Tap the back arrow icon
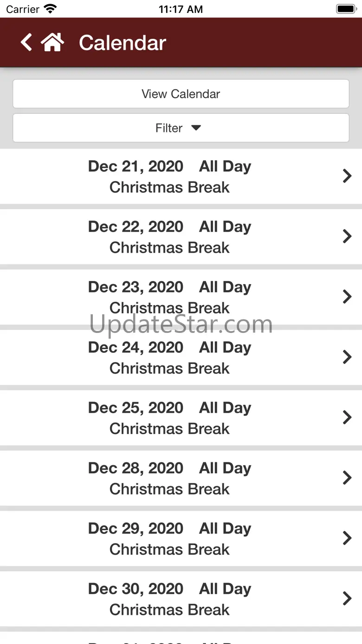Viewport: 362px width, 644px height. pyautogui.click(x=26, y=42)
